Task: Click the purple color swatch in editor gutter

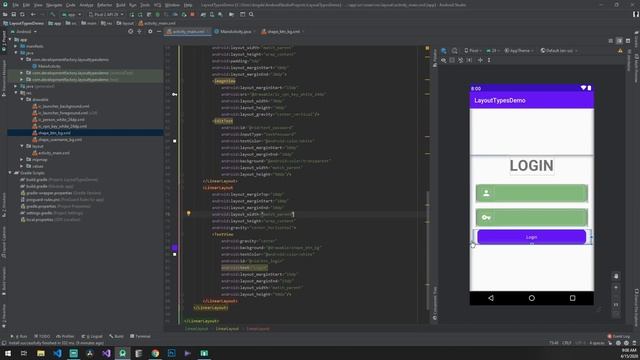Action: click(175, 247)
